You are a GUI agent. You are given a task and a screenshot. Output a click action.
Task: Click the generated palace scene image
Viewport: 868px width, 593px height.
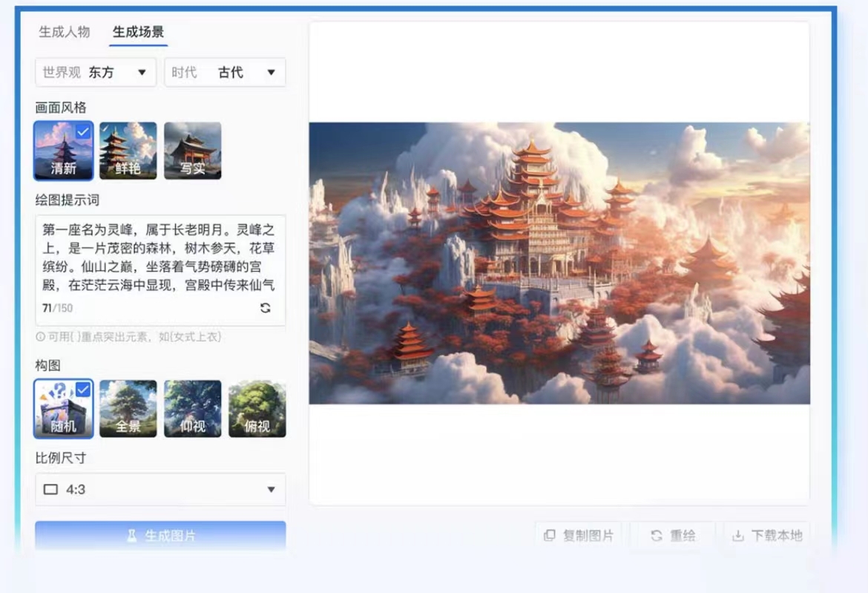559,263
